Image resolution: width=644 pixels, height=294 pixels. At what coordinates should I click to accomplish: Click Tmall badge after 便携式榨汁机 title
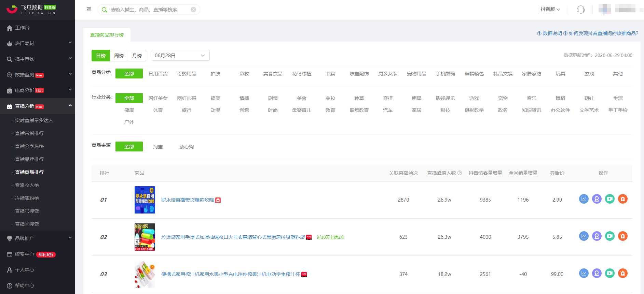pos(304,275)
